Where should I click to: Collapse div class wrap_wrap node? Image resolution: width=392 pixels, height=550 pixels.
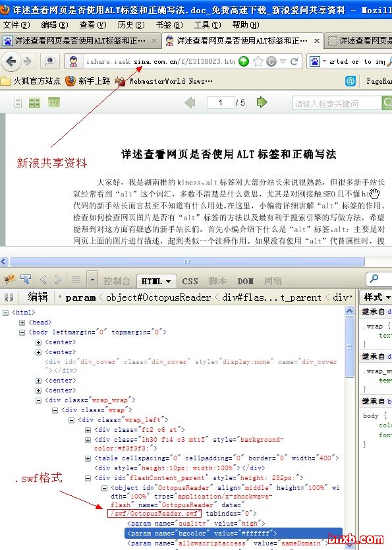pyautogui.click(x=38, y=400)
